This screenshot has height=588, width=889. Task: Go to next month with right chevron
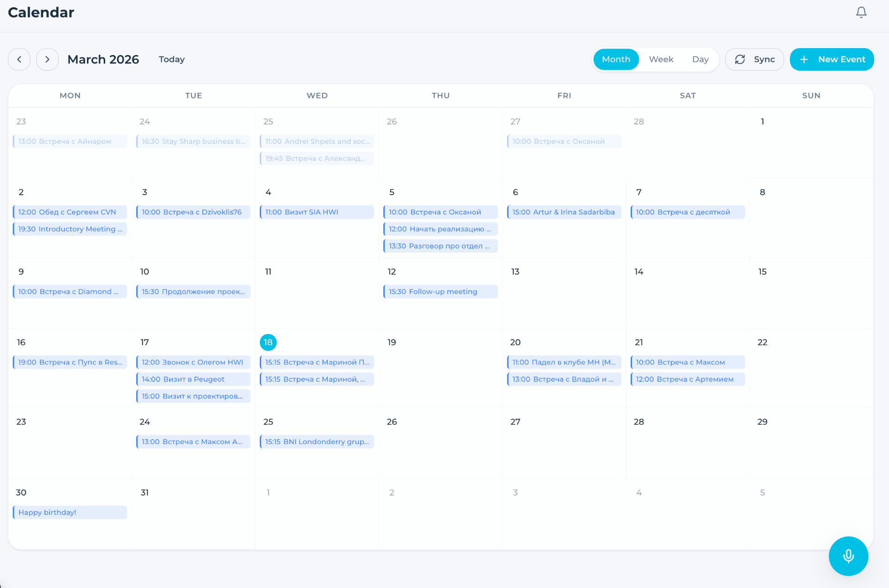[x=47, y=59]
